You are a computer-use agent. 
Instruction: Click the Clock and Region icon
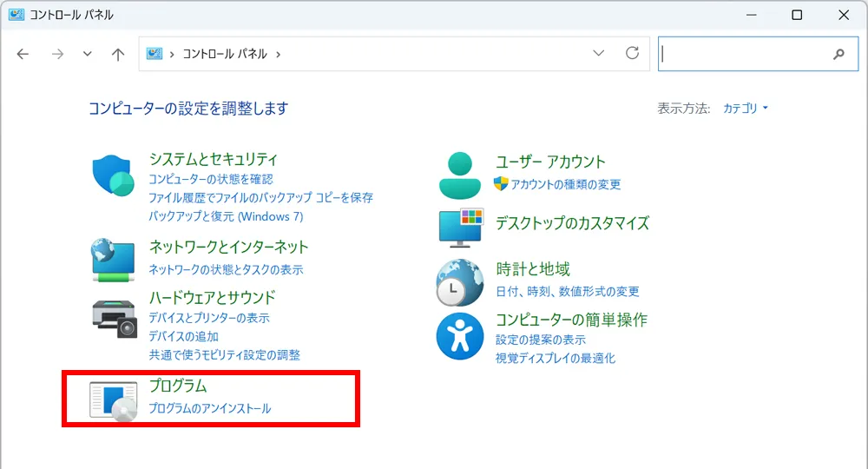coord(460,281)
